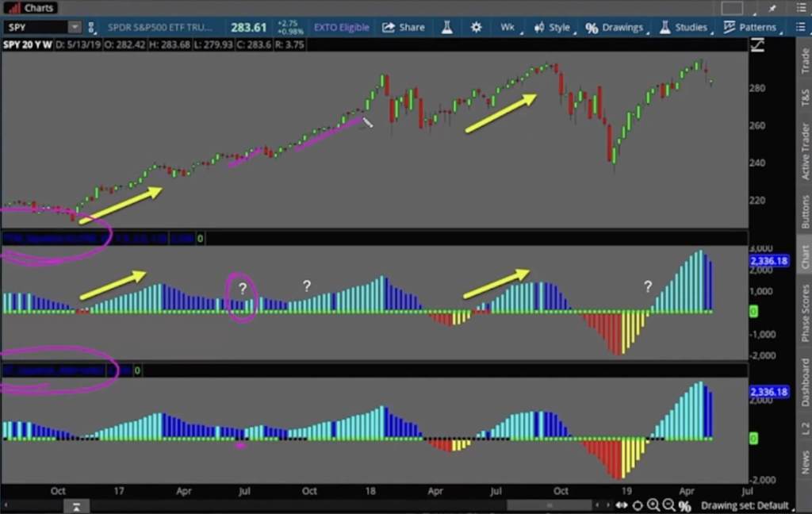Open the Share menu
812x514 pixels.
click(x=404, y=28)
